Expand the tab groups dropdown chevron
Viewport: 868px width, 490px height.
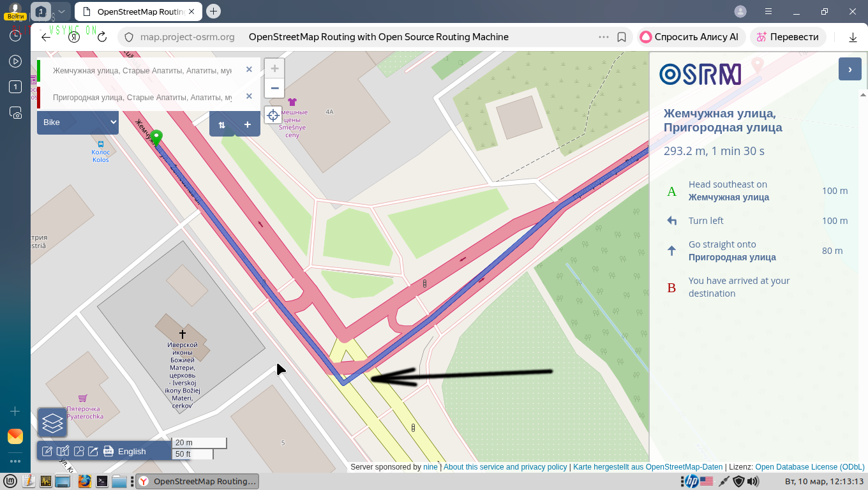62,11
